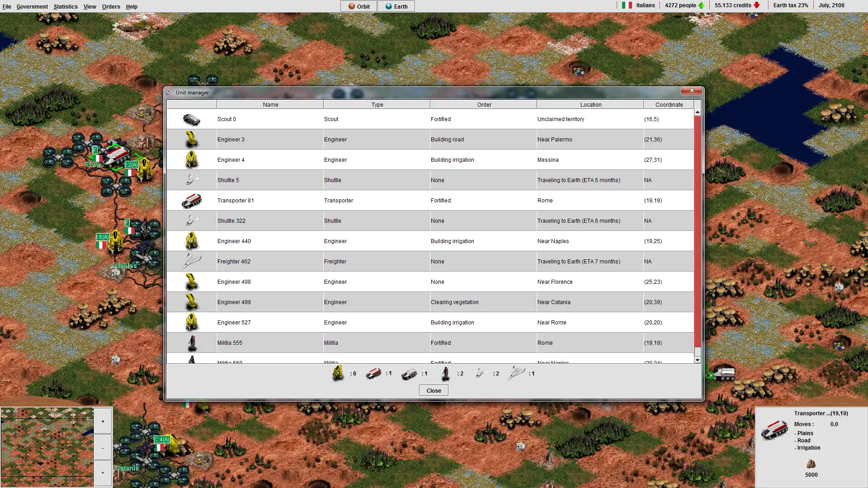Screen dimensions: 868x488
Task: Select the Militia unit icon in list
Action: pos(192,343)
